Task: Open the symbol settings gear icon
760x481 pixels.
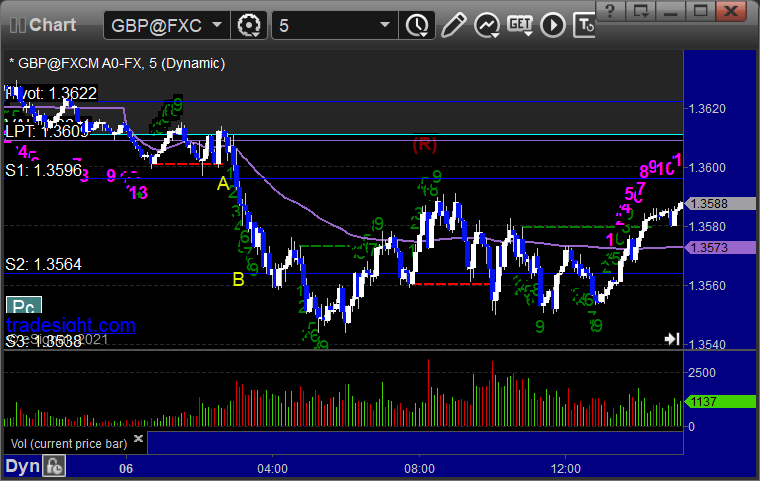Action: coord(249,25)
